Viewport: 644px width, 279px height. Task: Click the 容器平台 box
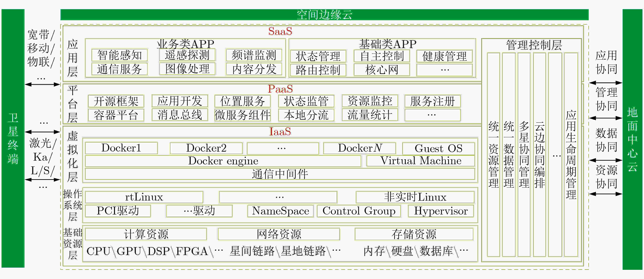click(x=116, y=115)
